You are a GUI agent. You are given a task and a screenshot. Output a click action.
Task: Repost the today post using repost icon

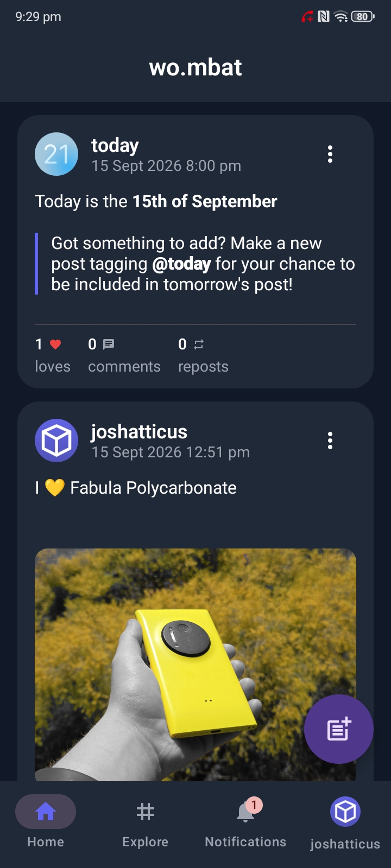pos(199,344)
